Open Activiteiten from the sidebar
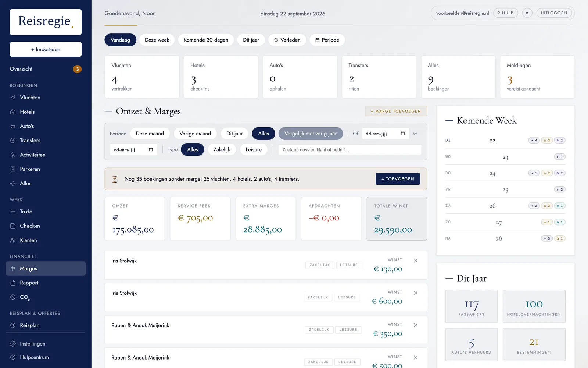The width and height of the screenshot is (588, 368). 46,155
